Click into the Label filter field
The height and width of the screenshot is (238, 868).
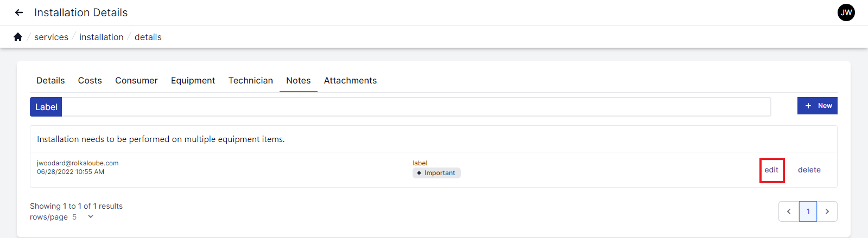click(416, 107)
